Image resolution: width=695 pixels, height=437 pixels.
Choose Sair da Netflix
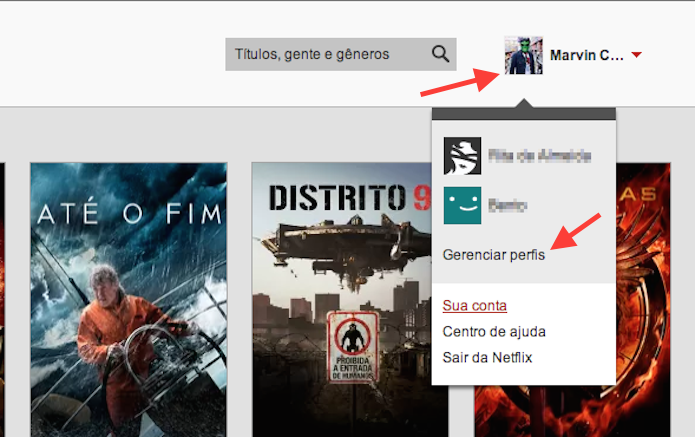point(487,357)
